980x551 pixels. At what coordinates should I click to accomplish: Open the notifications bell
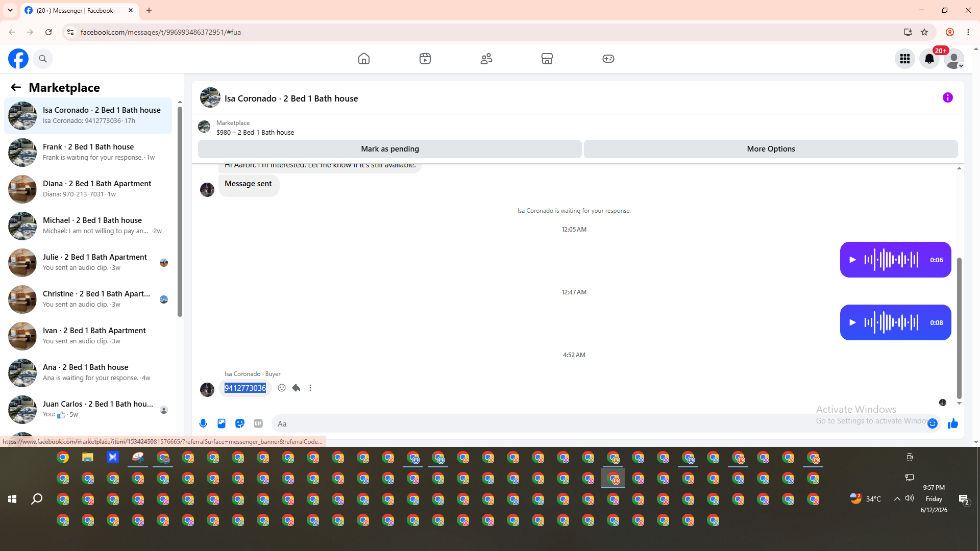pos(929,59)
